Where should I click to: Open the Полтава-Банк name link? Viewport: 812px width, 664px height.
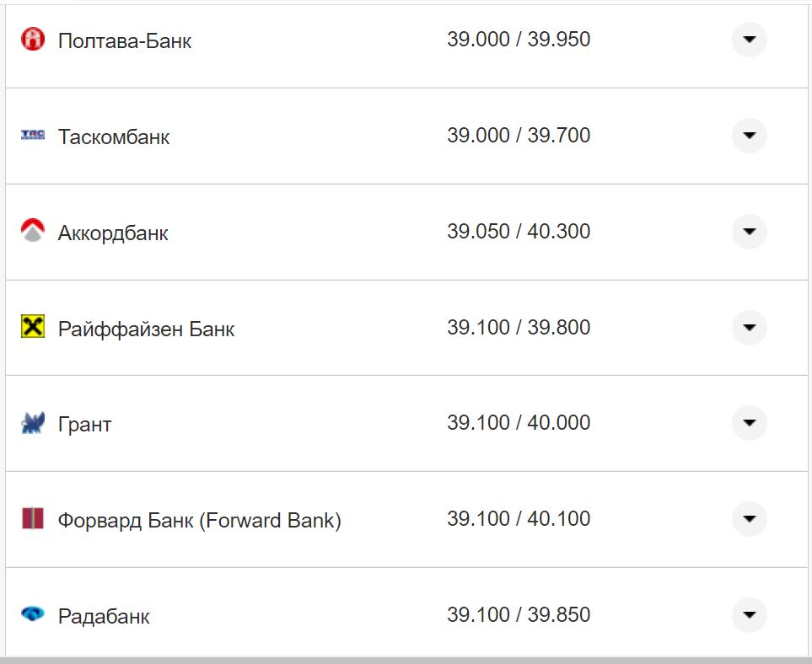pyautogui.click(x=125, y=40)
